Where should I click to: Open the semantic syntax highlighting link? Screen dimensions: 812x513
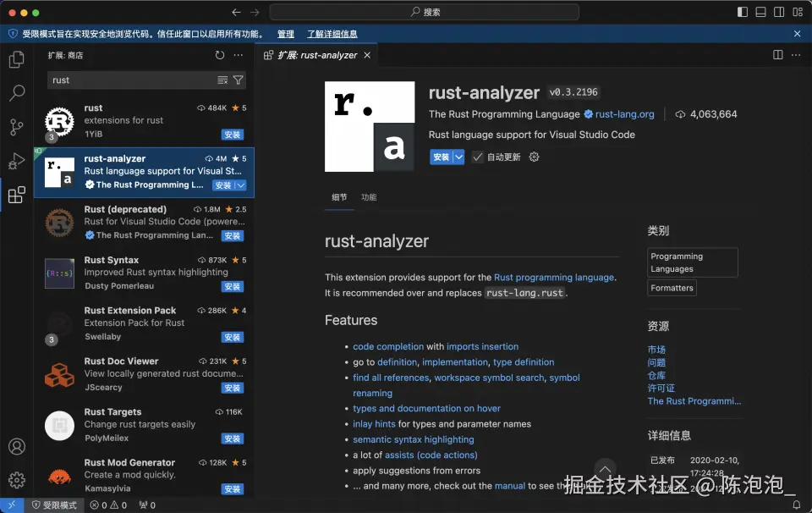[x=414, y=439]
